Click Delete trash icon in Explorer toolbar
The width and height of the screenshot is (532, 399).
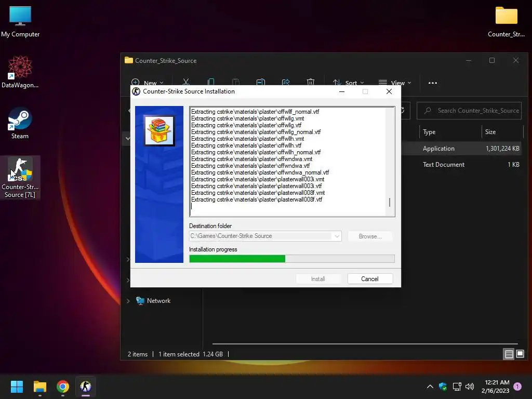tap(311, 83)
